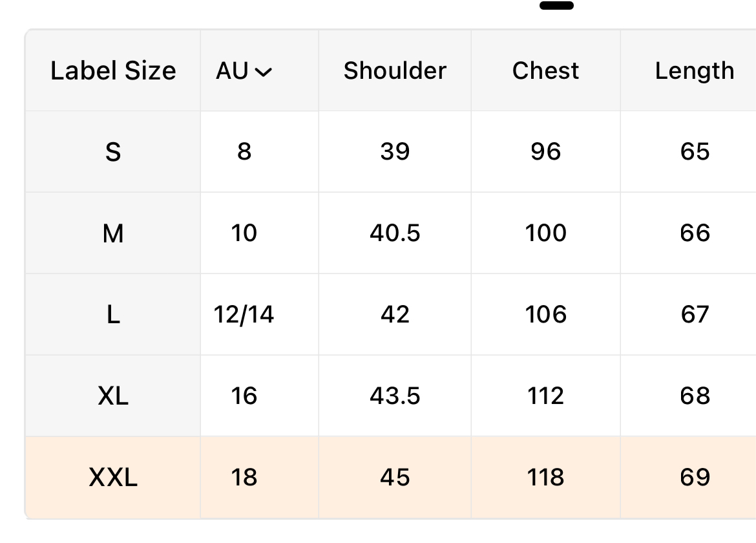Image resolution: width=756 pixels, height=543 pixels.
Task: Click the Label Size column header
Action: click(113, 71)
